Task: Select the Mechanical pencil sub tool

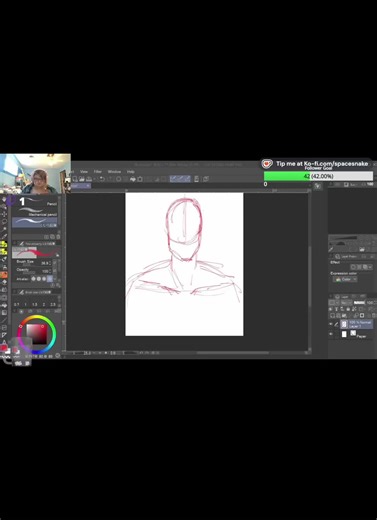Action: 35,212
